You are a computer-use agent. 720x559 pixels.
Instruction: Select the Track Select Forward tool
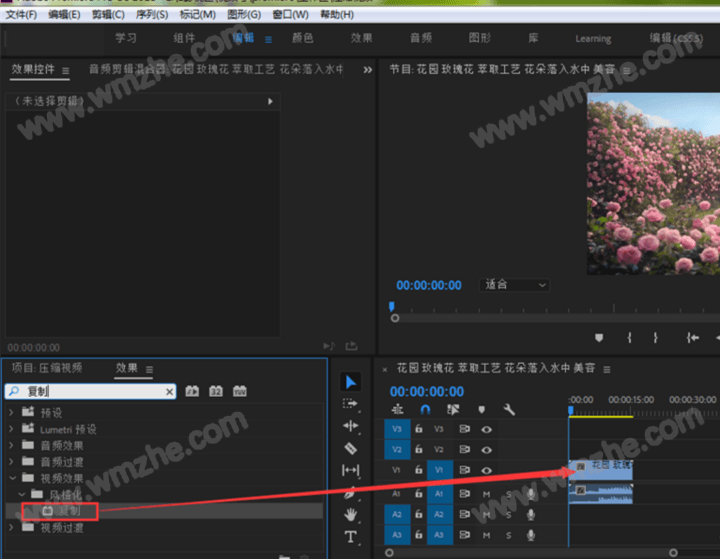coord(350,404)
